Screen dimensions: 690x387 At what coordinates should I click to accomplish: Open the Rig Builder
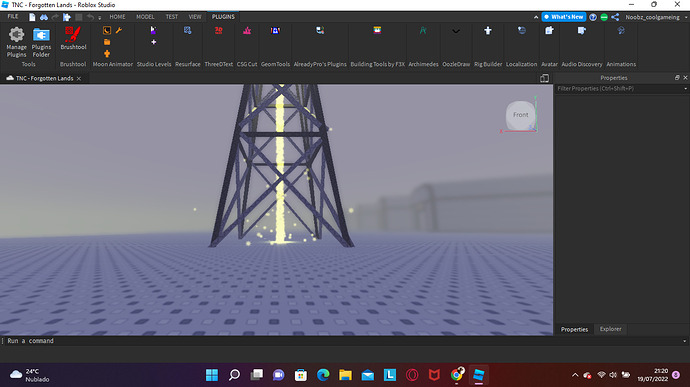pyautogui.click(x=488, y=30)
